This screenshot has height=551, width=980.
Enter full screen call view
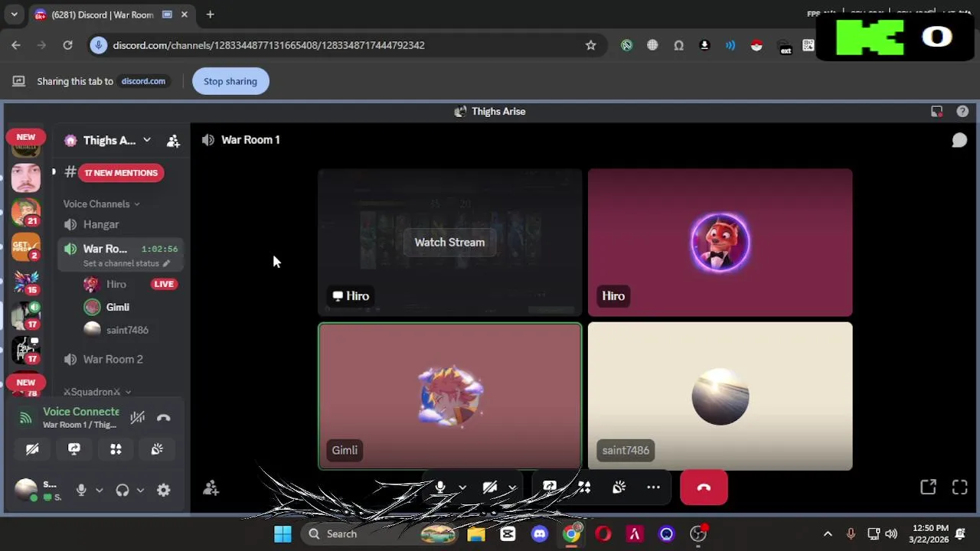[959, 487]
